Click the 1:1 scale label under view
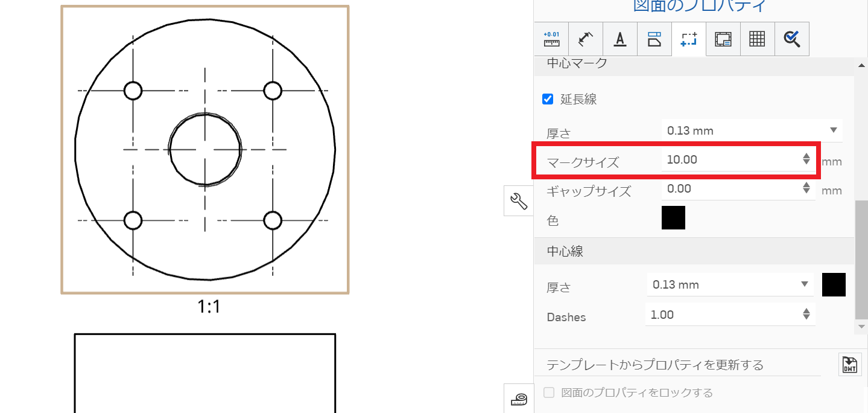Viewport: 868px width, 413px height. tap(209, 307)
